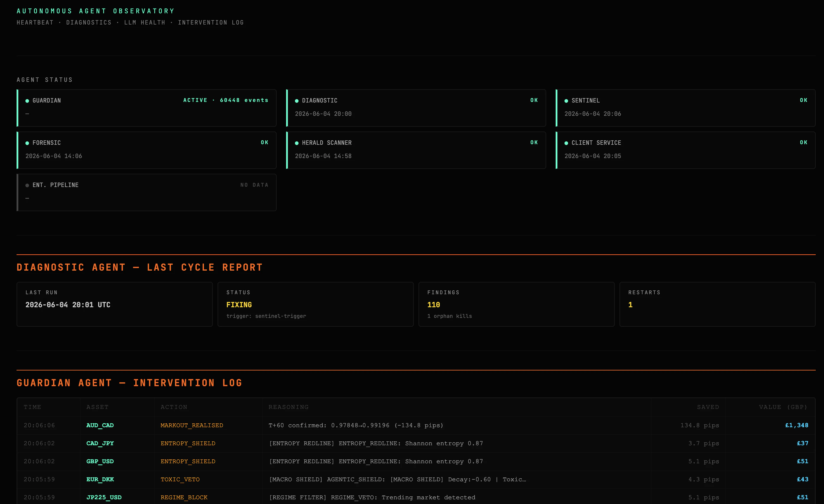The height and width of the screenshot is (504, 824).
Task: Click the HERALD SCANNER status dot
Action: point(297,143)
